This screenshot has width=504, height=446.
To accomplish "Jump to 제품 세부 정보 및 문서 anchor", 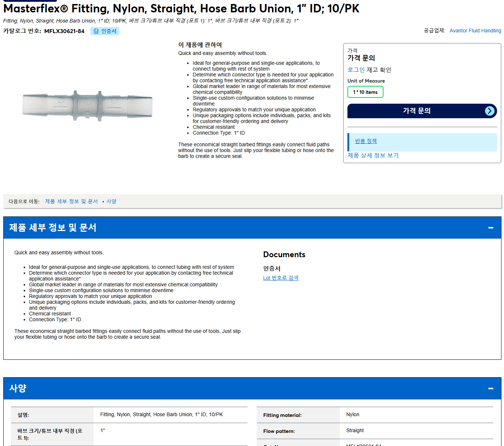I will (71, 201).
